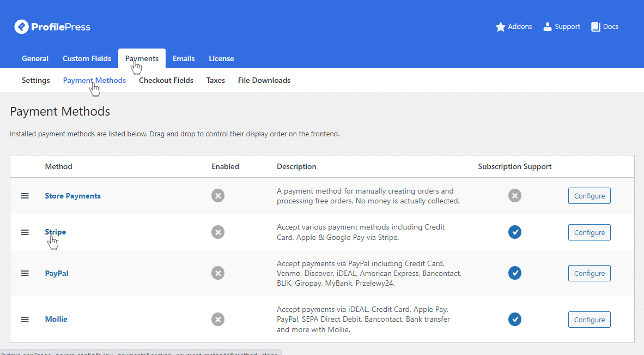This screenshot has width=644, height=355.
Task: Open the Checkout Fields sub-tab
Action: coord(166,81)
